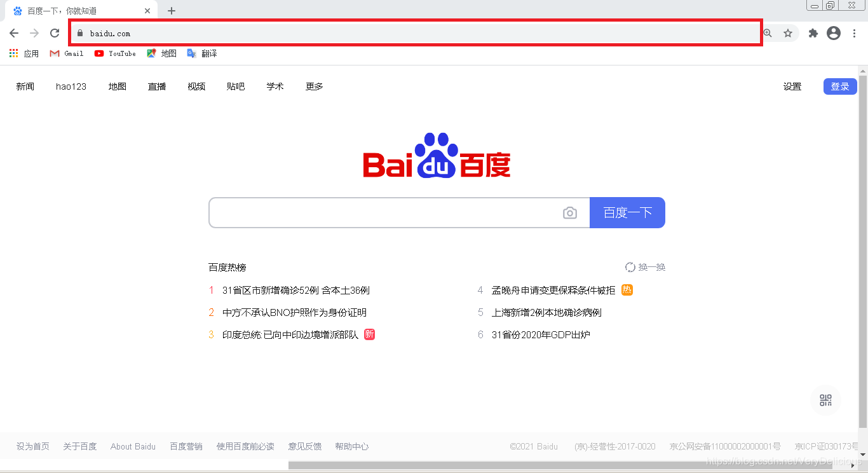
Task: Click the 帮助中心 footer link
Action: tap(352, 446)
